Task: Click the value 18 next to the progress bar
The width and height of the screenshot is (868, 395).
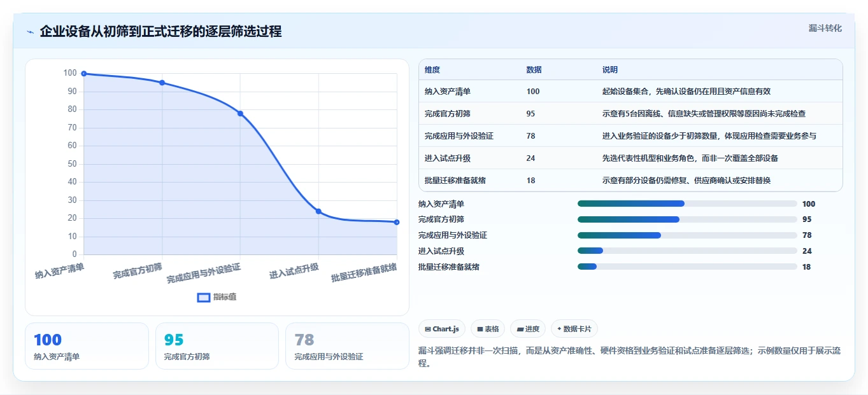Action: point(807,267)
